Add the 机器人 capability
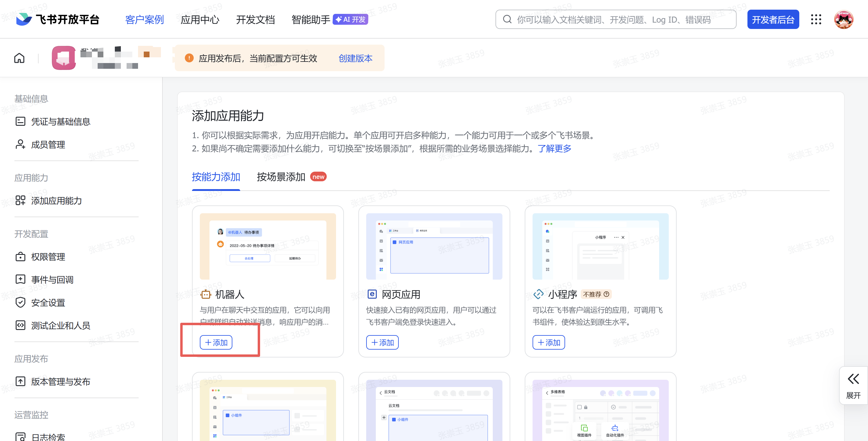Image resolution: width=868 pixels, height=441 pixels. click(x=216, y=343)
